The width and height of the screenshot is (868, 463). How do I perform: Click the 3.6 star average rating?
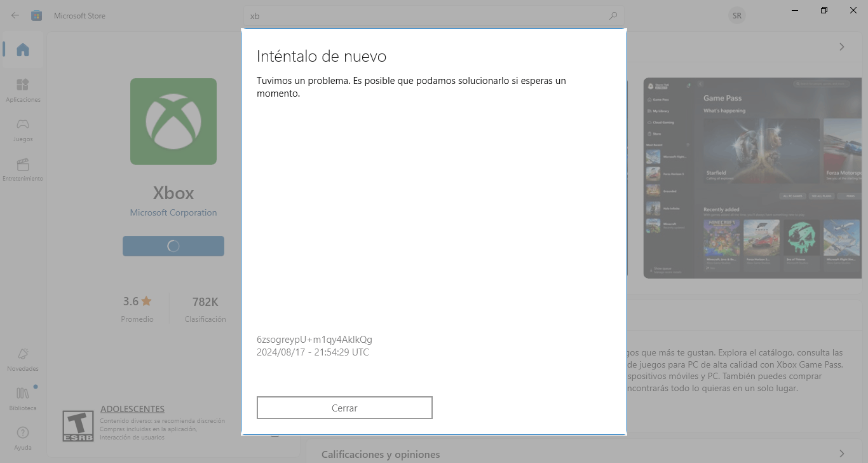pyautogui.click(x=137, y=301)
